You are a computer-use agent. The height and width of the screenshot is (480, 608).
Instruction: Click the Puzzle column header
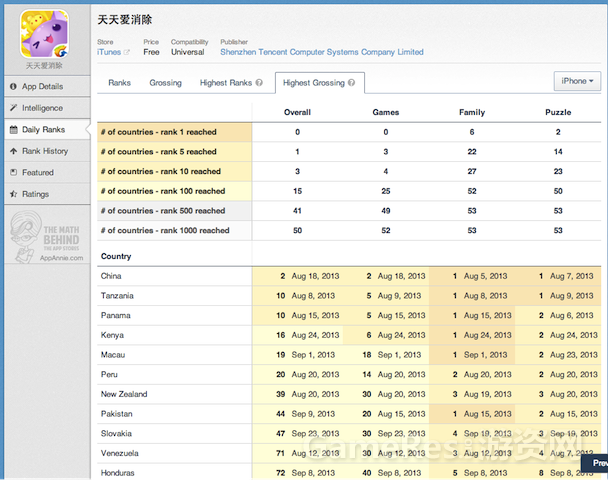tap(558, 112)
